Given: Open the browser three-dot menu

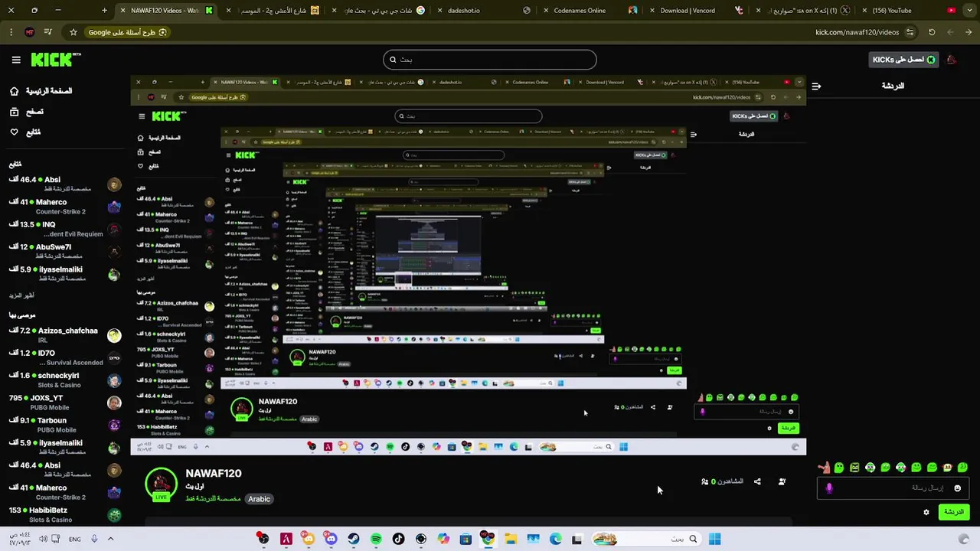Looking at the screenshot, I should point(11,32).
